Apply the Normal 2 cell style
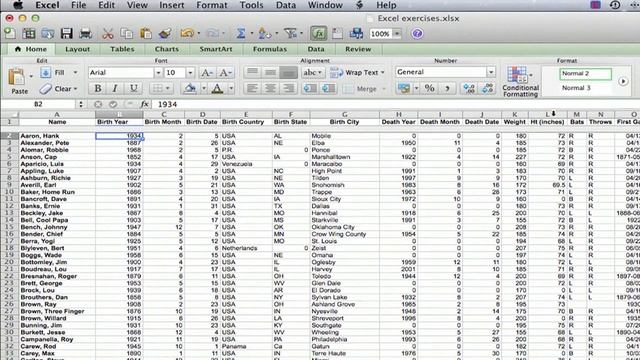 586,73
